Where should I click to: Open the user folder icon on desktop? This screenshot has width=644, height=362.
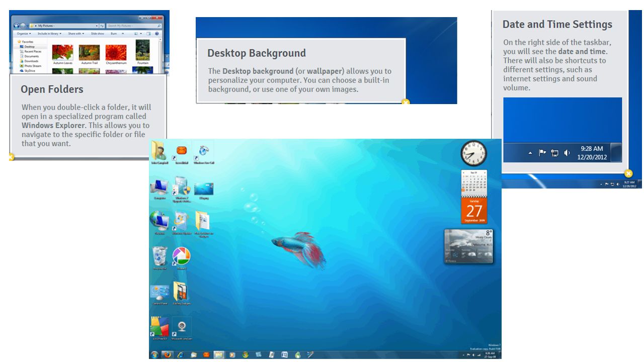point(158,151)
